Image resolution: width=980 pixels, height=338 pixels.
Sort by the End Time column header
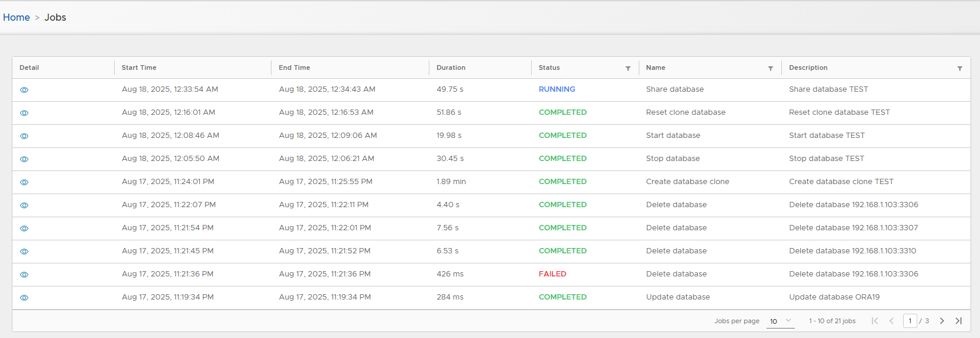tap(295, 68)
